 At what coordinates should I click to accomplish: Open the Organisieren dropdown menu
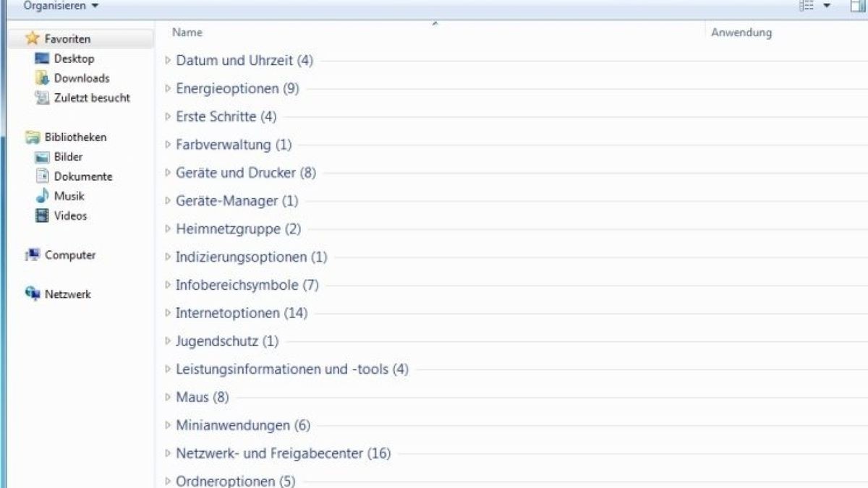pos(61,6)
